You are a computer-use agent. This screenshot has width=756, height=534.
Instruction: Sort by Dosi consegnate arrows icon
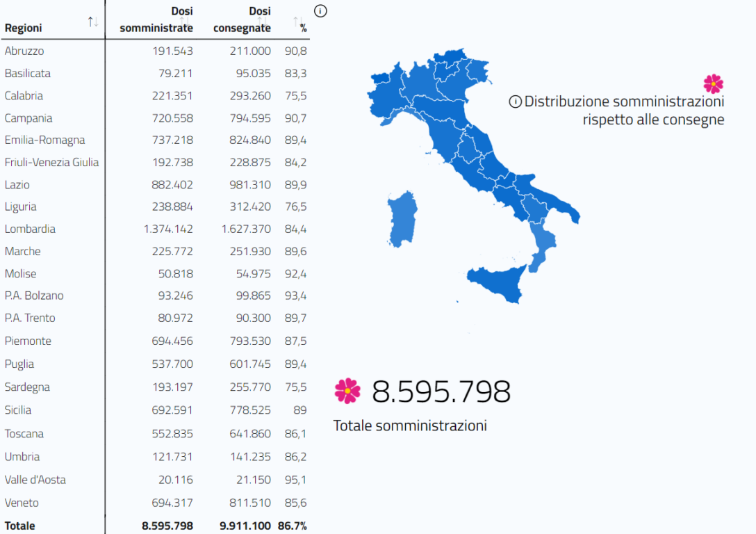point(262,22)
